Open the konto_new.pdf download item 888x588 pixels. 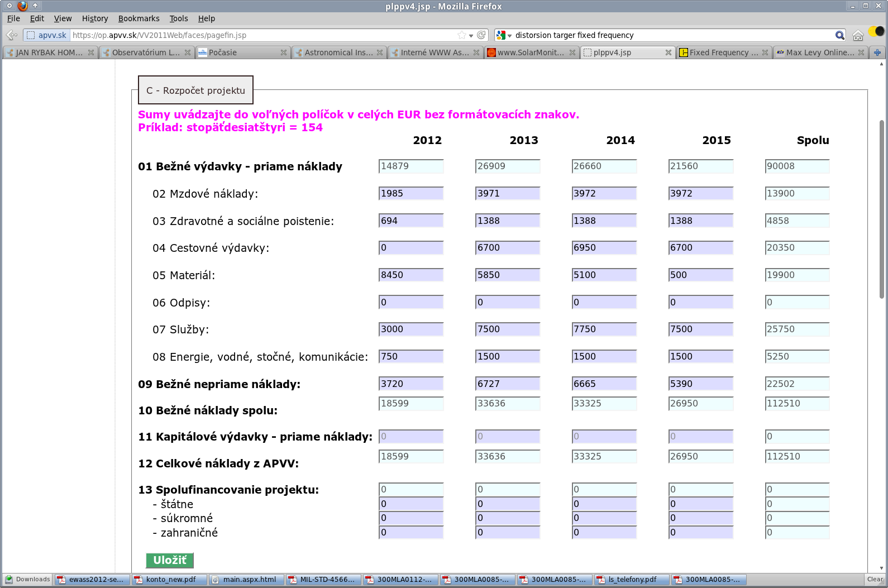169,579
